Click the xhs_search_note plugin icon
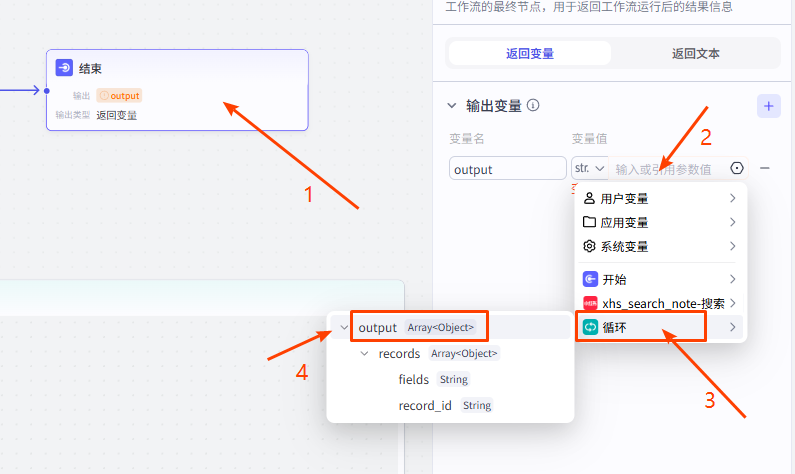 (x=590, y=303)
